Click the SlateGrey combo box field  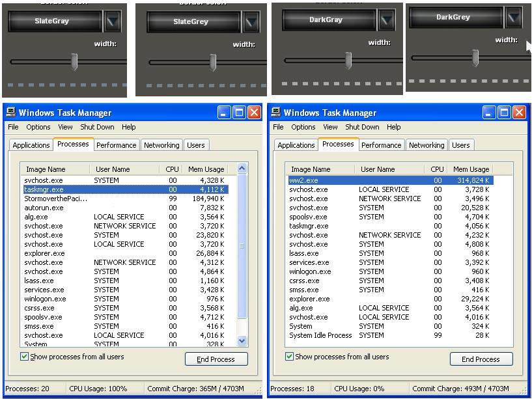coord(194,21)
